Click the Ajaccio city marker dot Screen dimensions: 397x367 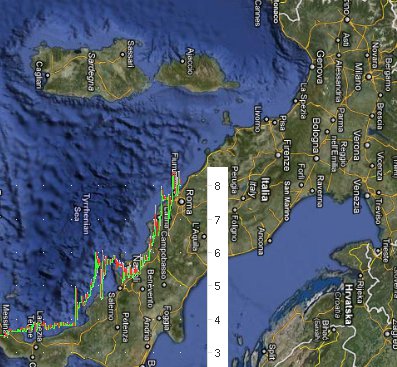[x=182, y=61]
